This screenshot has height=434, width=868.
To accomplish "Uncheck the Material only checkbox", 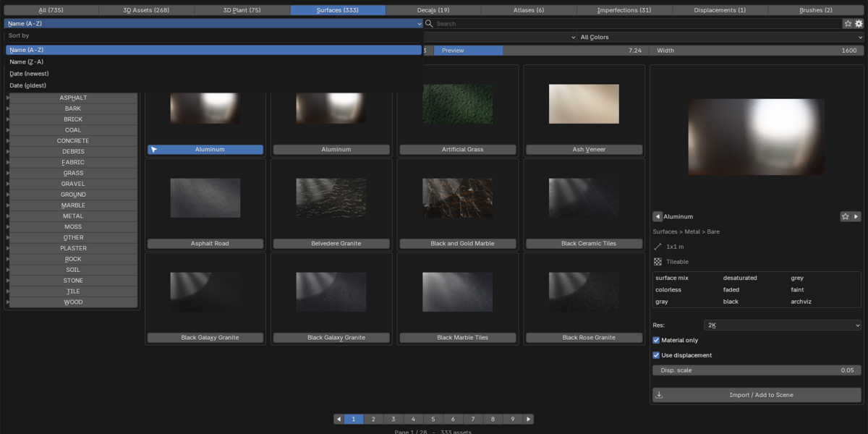I will click(656, 340).
